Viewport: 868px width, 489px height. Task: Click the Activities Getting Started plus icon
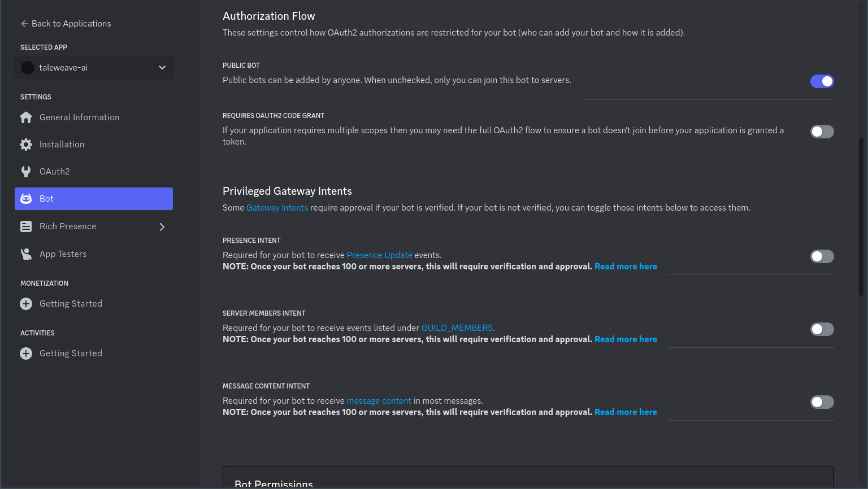point(26,353)
